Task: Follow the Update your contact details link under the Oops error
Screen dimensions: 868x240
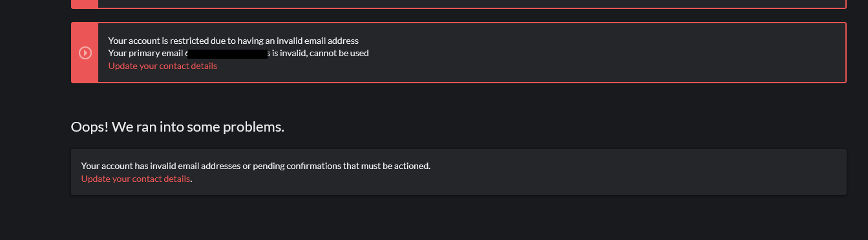Action: coord(136,179)
